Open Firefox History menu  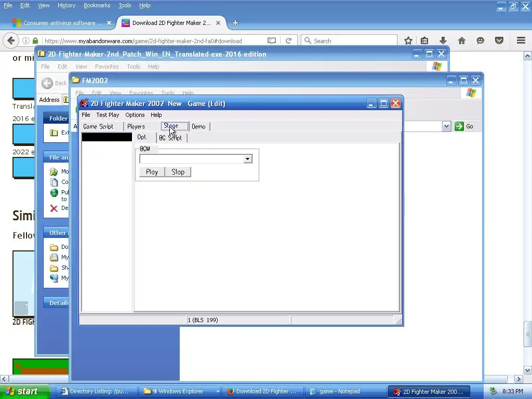66,5
